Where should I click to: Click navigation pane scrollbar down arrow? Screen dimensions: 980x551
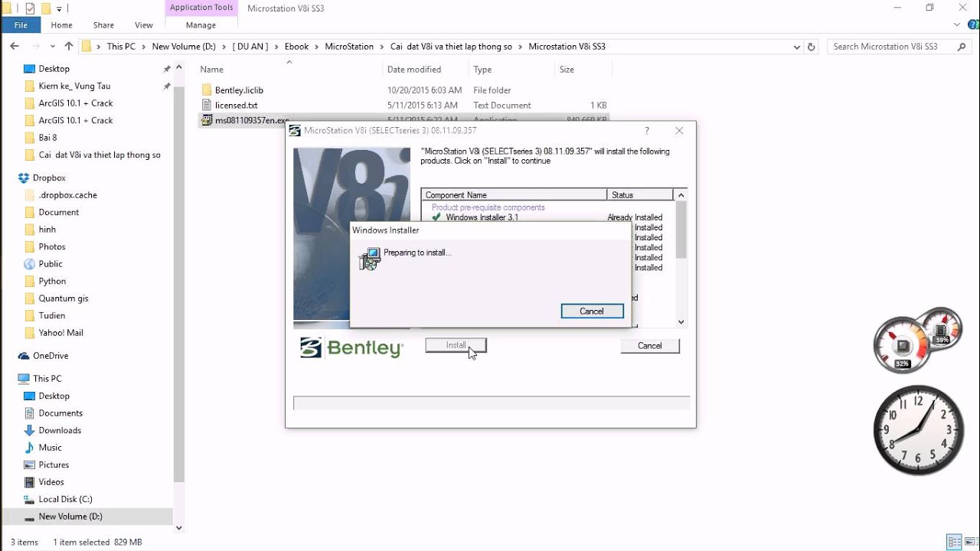(x=179, y=527)
